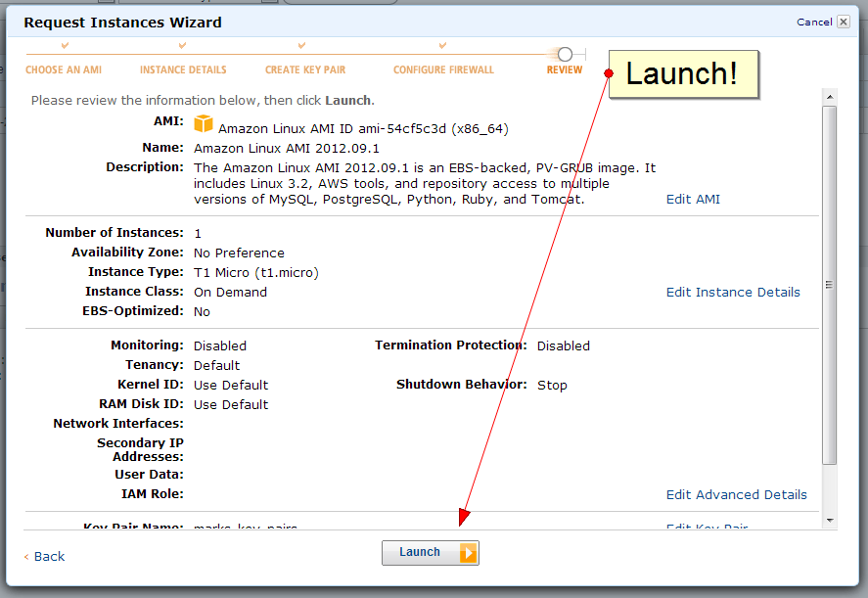Go to the Create Key Pair step
The width and height of the screenshot is (868, 598).
(x=305, y=69)
